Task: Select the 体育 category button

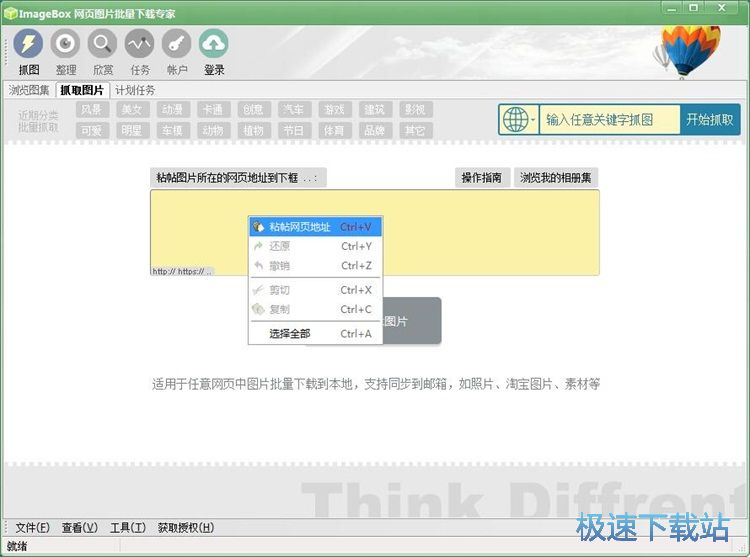Action: pyautogui.click(x=335, y=131)
